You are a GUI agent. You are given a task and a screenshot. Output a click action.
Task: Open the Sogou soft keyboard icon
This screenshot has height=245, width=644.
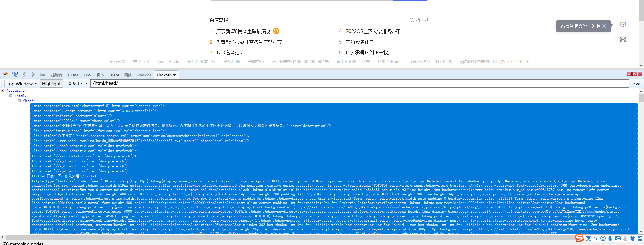(618, 238)
